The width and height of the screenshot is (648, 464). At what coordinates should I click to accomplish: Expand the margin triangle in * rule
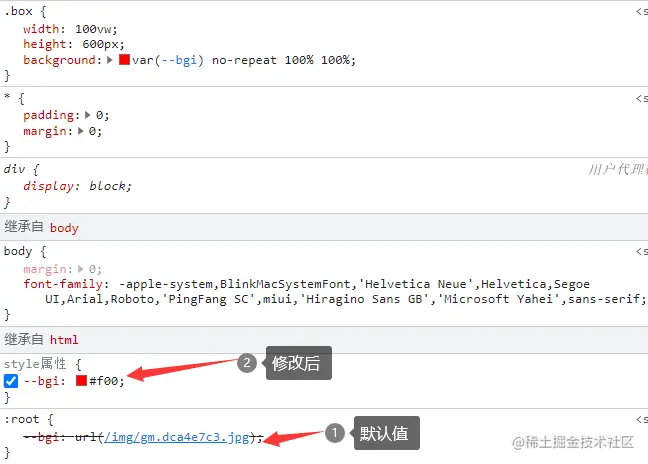[x=81, y=131]
